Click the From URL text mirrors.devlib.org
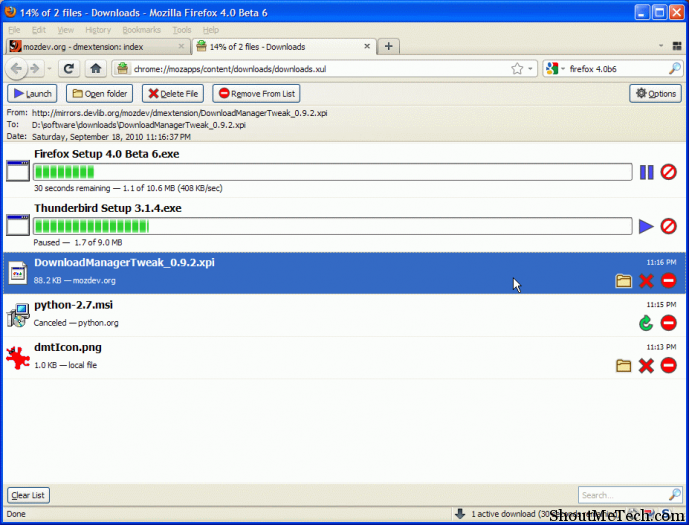The height and width of the screenshot is (525, 689). 179,113
